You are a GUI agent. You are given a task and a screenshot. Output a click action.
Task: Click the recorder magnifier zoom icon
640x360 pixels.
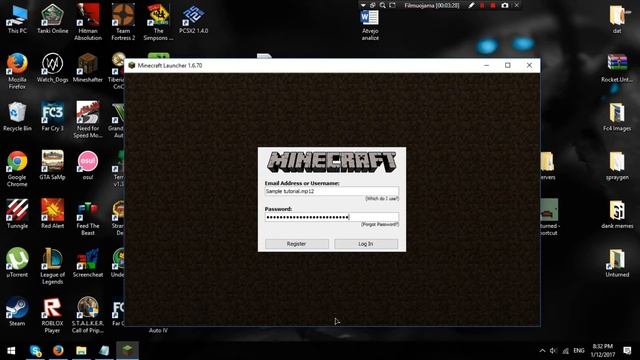click(382, 5)
